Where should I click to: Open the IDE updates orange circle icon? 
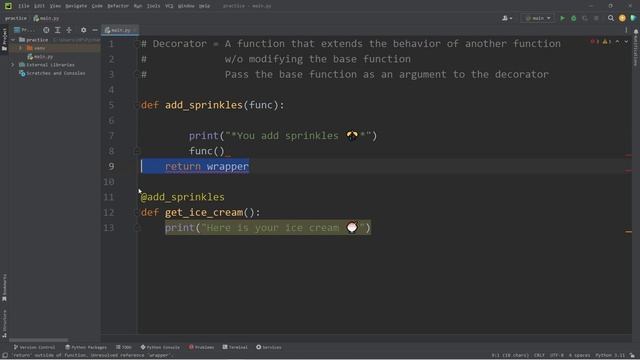(622, 18)
